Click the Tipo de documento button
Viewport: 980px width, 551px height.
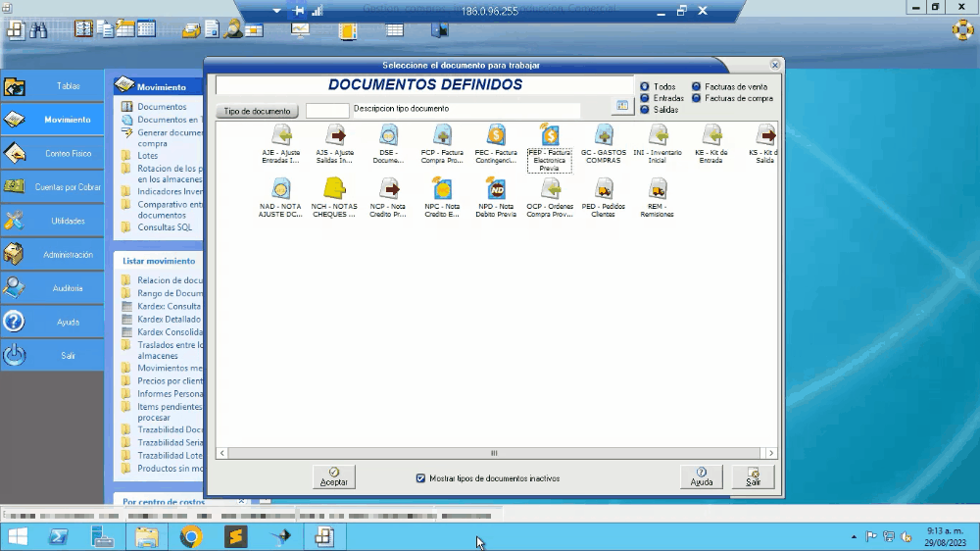pos(257,112)
